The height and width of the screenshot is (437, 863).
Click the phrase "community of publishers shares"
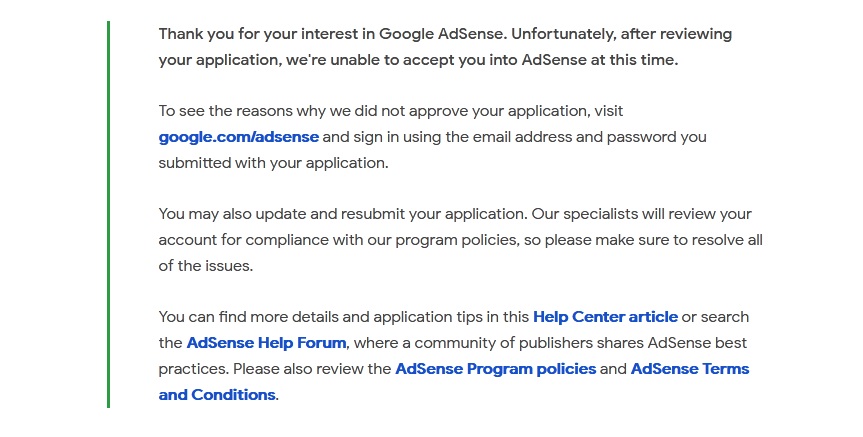tap(529, 343)
